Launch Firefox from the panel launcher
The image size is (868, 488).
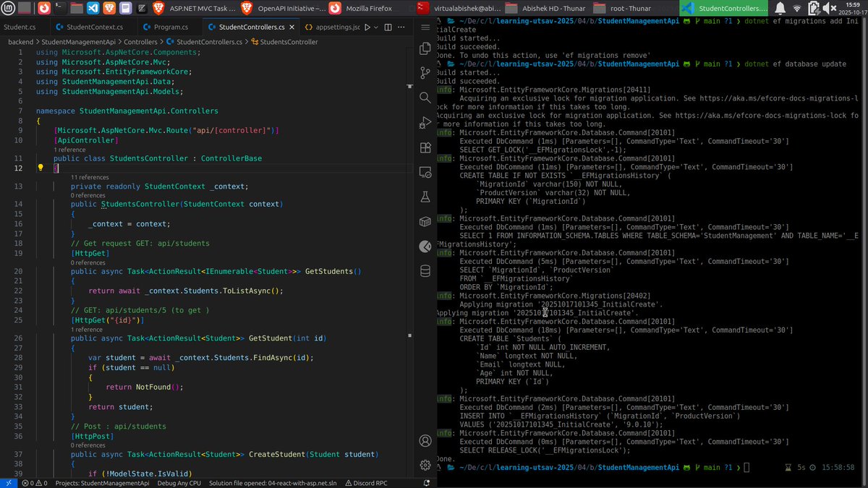click(x=44, y=9)
